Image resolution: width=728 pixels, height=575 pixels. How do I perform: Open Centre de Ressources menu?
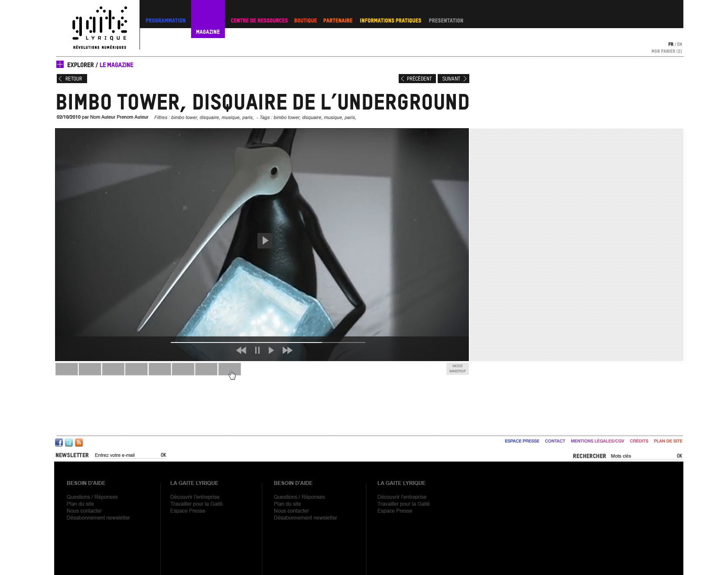[x=259, y=20]
